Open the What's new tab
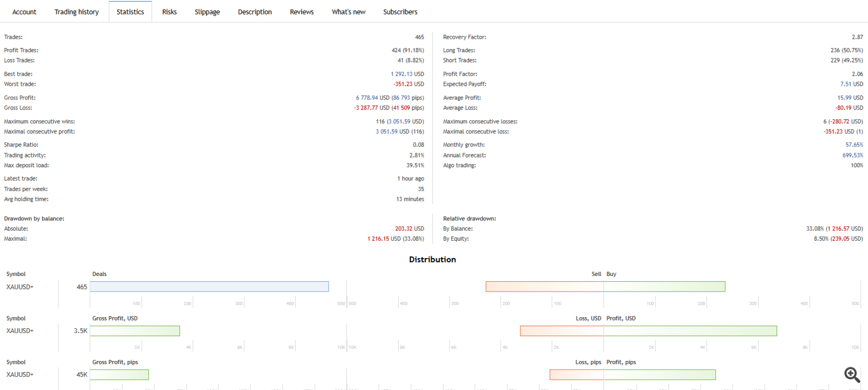Image resolution: width=868 pixels, height=390 pixels. [348, 12]
